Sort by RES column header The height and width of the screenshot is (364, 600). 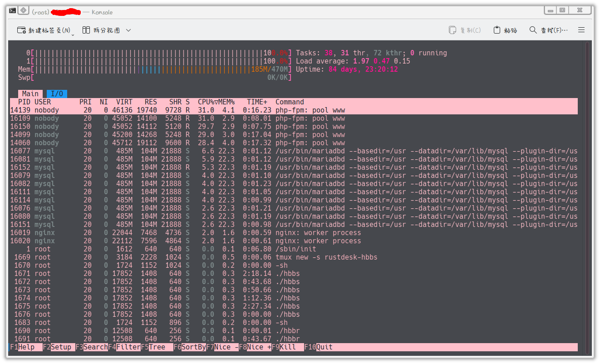151,102
